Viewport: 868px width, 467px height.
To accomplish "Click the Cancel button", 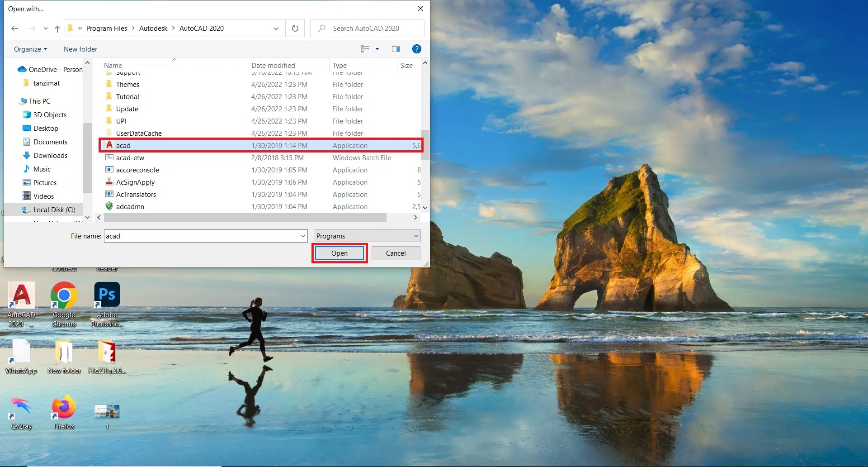I will [396, 253].
